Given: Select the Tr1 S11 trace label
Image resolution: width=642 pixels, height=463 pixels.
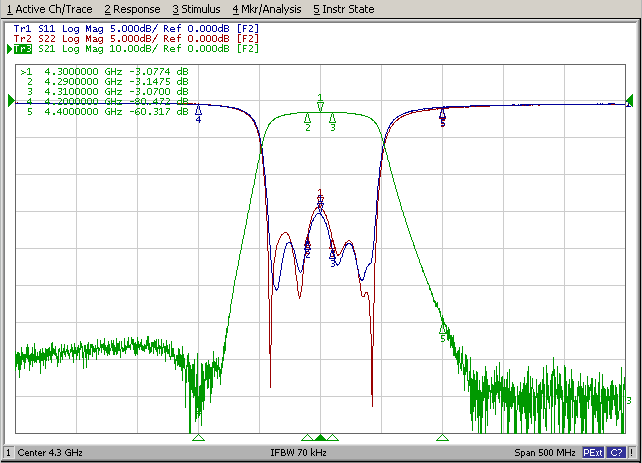Looking at the screenshot, I should 136,29.
